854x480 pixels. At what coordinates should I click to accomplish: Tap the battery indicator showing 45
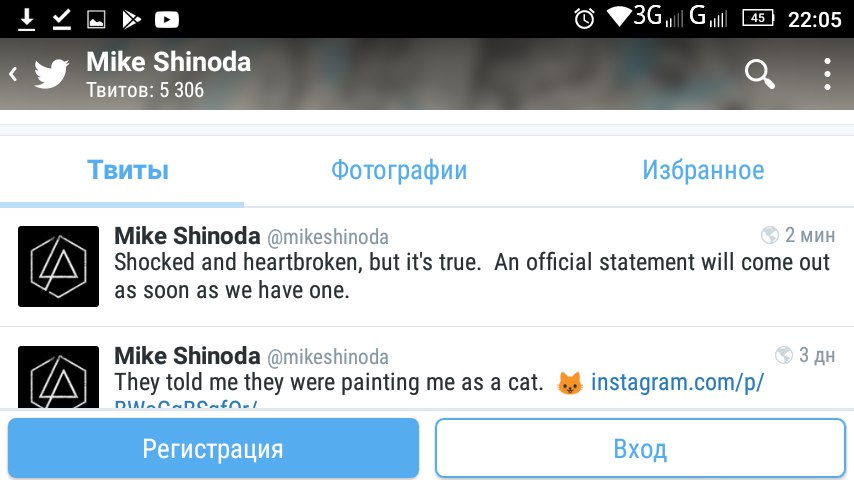click(758, 19)
